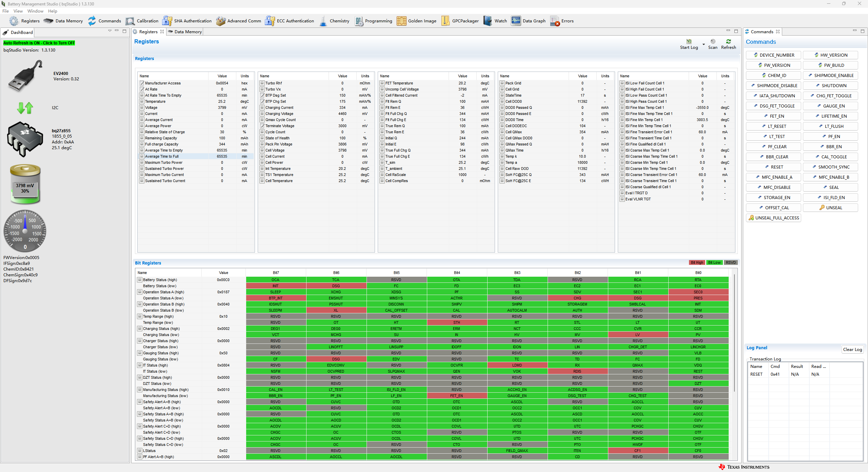Click the EV2400 USB adapter image
868x472 pixels.
(25, 76)
